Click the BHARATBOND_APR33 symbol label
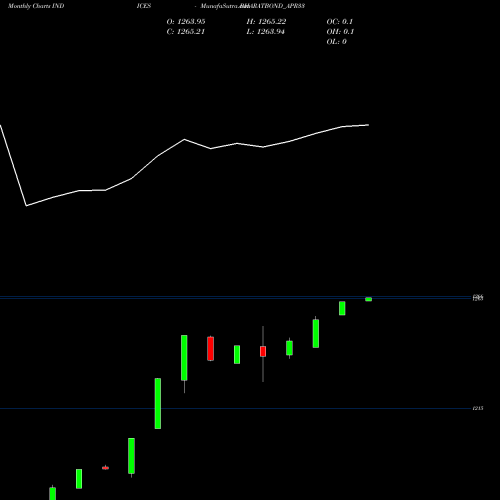Viewport: 500px width, 500px height. point(273,6)
